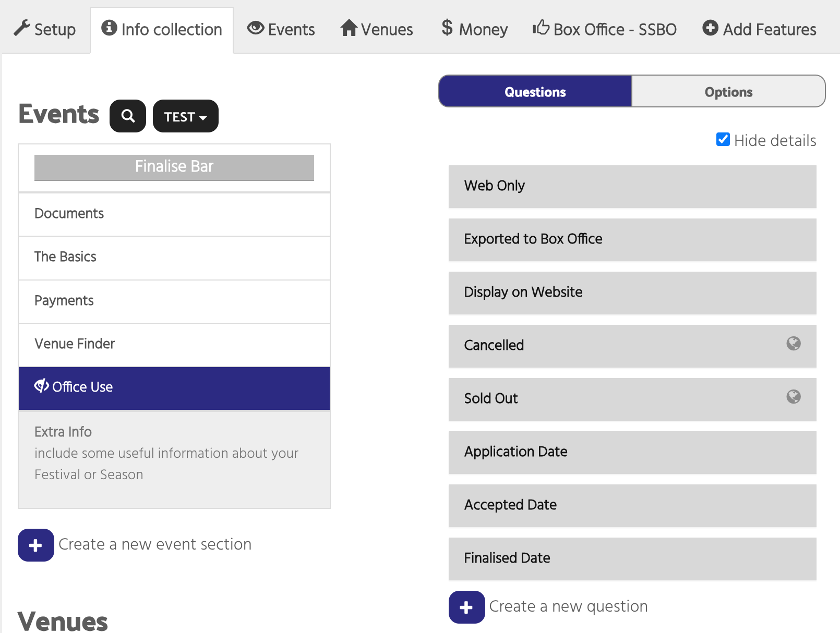Expand the Application Date question
The width and height of the screenshot is (840, 633).
632,453
